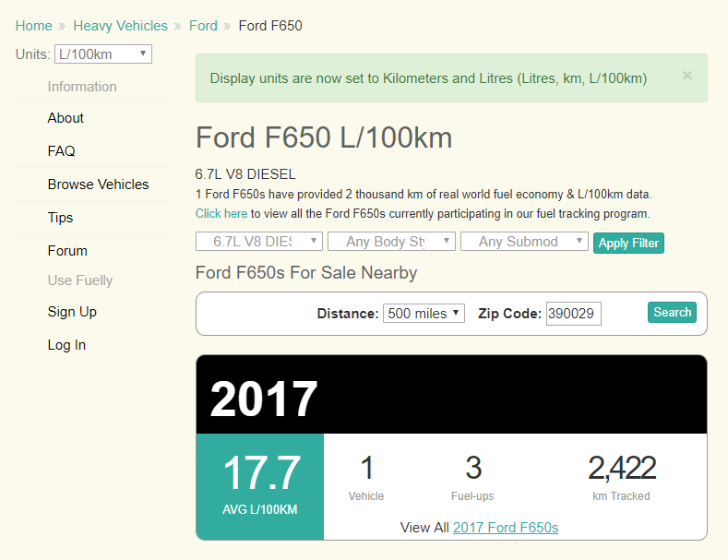Open the Distance 500 miles dropdown
The width and height of the screenshot is (728, 560).
[424, 314]
